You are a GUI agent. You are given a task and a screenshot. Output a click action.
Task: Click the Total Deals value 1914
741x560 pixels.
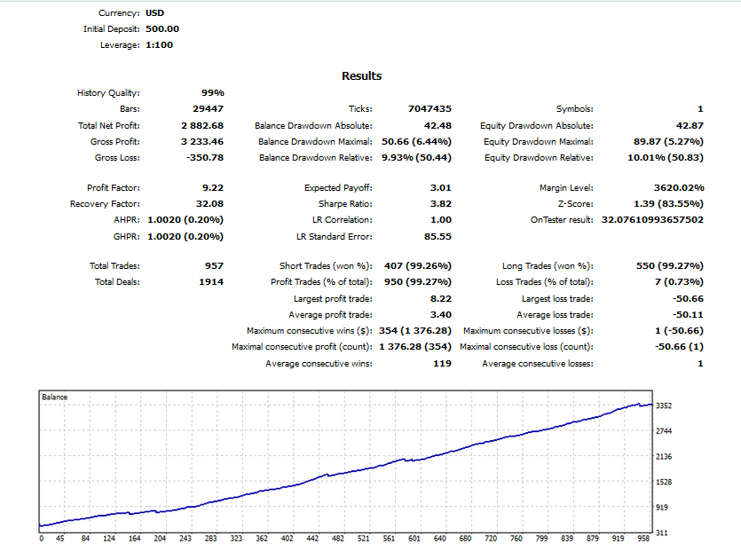[x=211, y=282]
